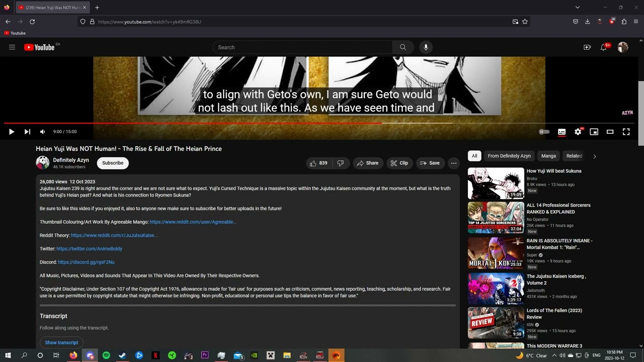Go to YouTube home via logo

[39, 47]
